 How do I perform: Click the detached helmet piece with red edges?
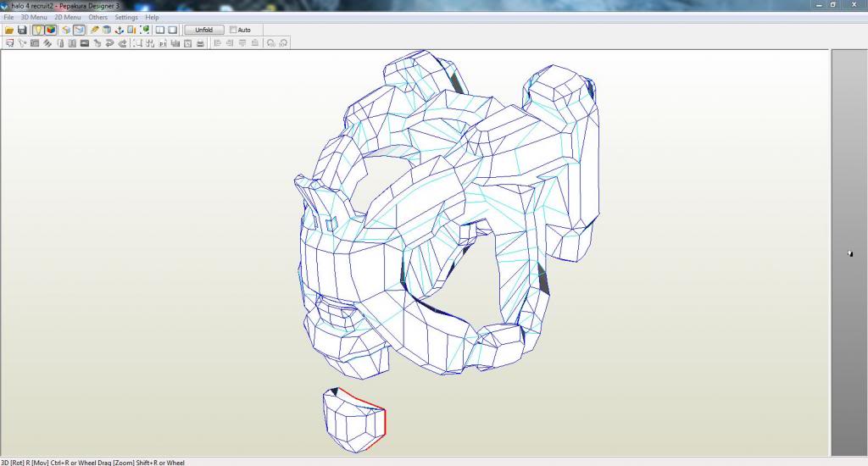(354, 420)
